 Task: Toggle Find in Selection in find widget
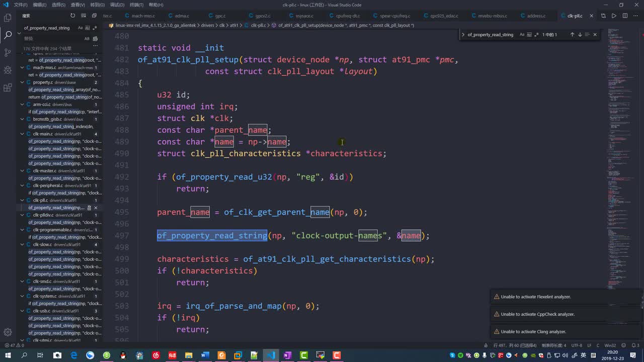[587, 35]
